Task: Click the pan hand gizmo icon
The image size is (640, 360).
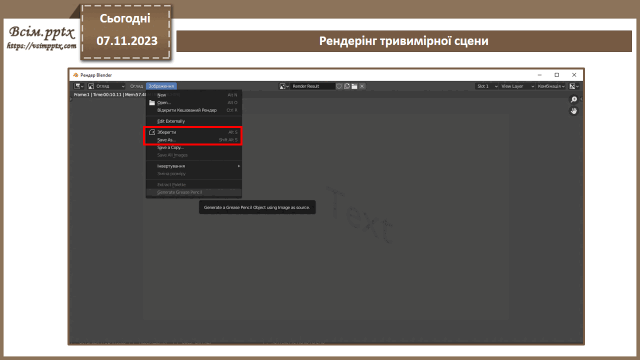Action: (x=574, y=111)
